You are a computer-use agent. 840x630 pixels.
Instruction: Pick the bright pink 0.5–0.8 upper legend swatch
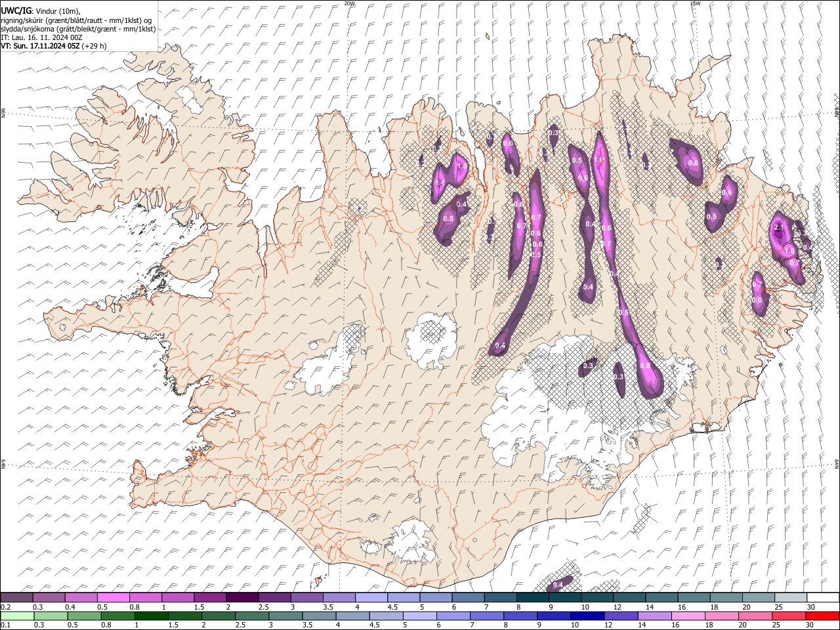coord(114,598)
